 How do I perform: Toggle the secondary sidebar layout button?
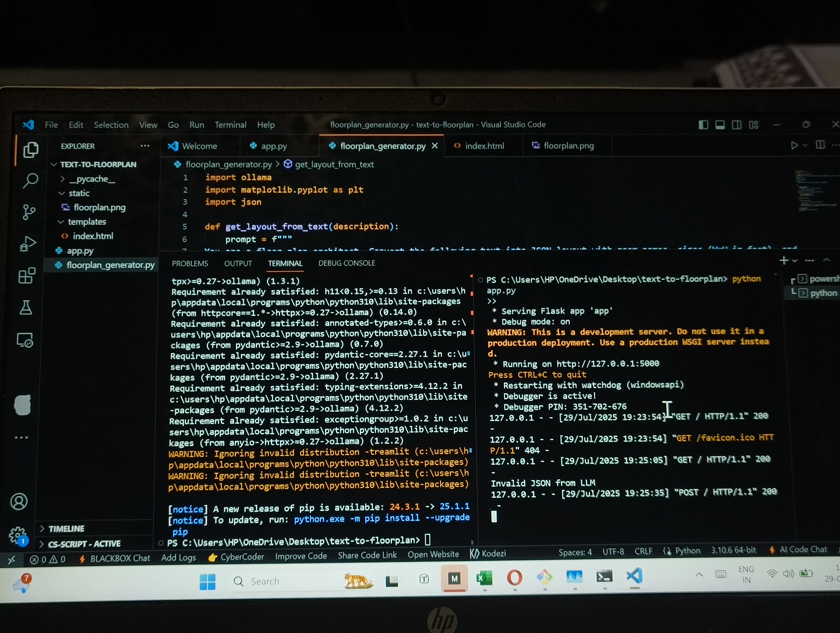coord(736,125)
